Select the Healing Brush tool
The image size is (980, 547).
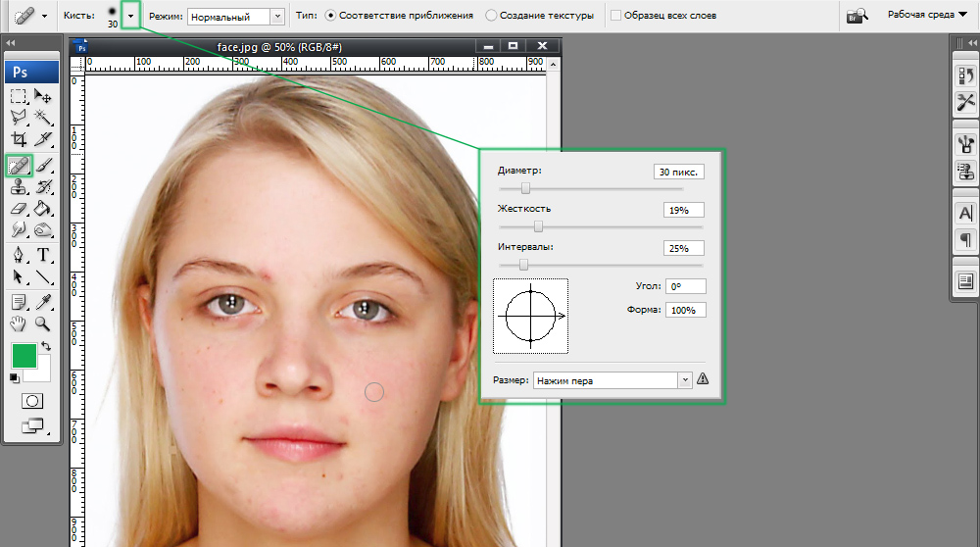click(19, 165)
